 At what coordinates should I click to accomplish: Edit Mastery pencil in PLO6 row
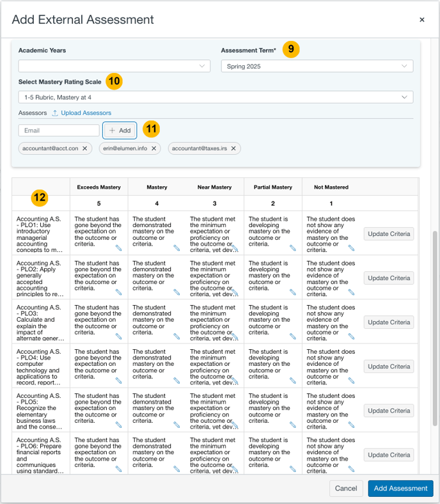pyautogui.click(x=177, y=469)
